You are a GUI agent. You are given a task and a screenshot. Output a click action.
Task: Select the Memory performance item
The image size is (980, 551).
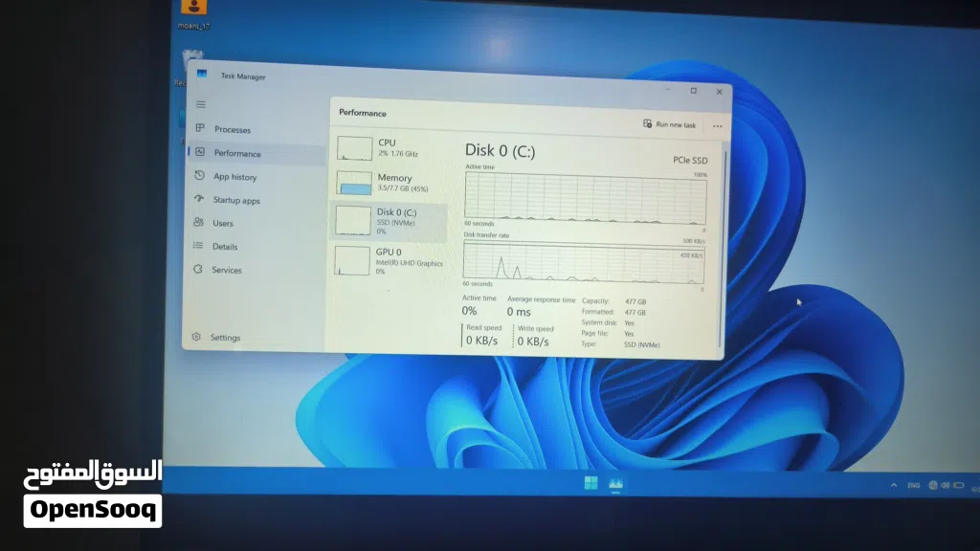point(390,183)
